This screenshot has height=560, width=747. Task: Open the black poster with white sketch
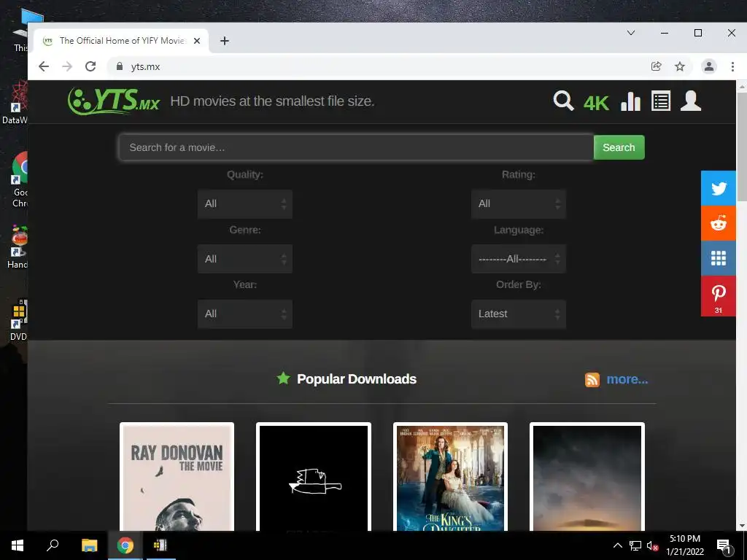[314, 477]
